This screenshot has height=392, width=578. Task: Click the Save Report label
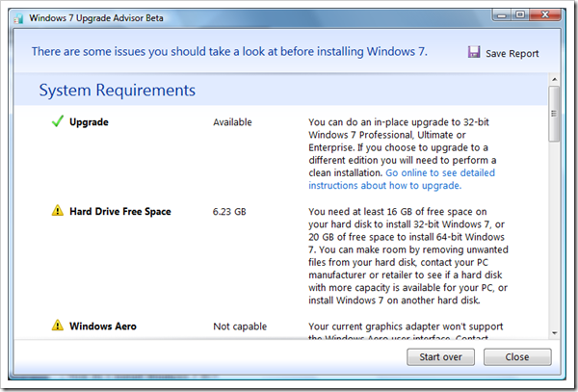(512, 54)
